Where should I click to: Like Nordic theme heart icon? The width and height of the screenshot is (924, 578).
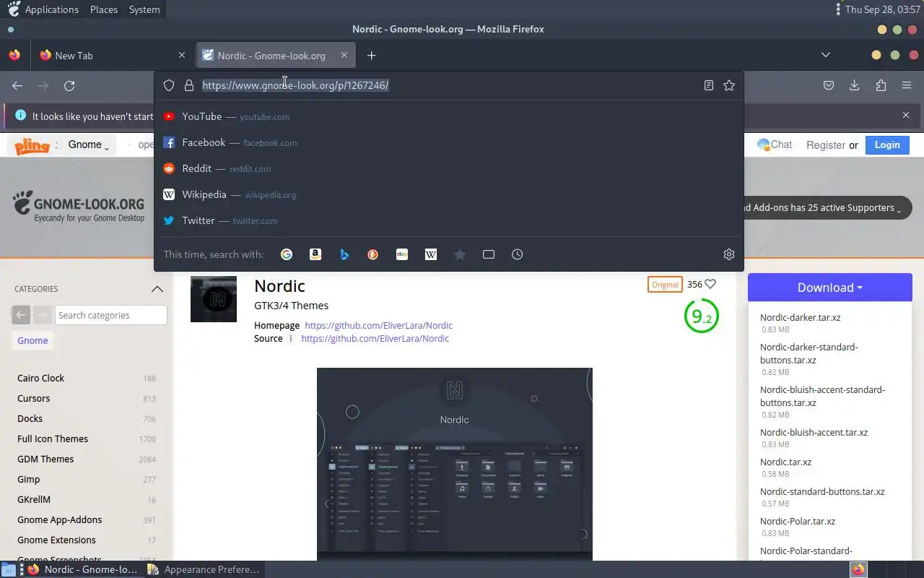pos(710,284)
